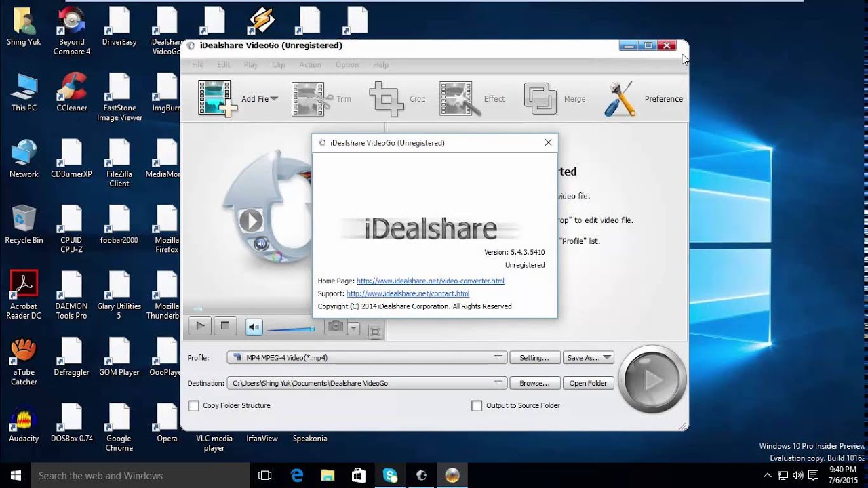868x488 pixels.
Task: Open the support contact link
Action: (408, 293)
